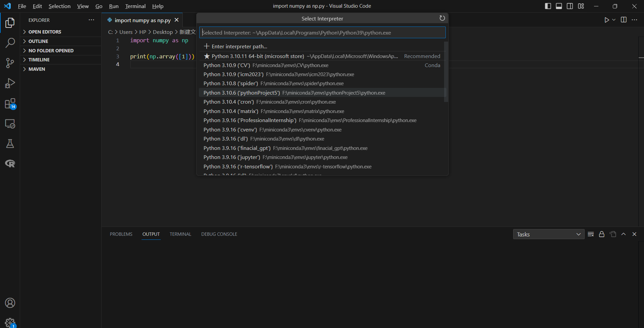This screenshot has width=644, height=328.
Task: Open the Extensions view icon
Action: 10,104
